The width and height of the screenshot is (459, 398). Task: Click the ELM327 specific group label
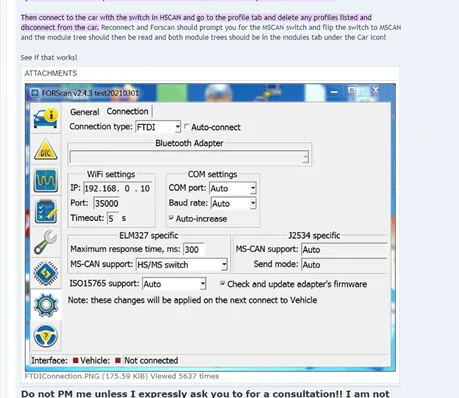[x=149, y=236]
